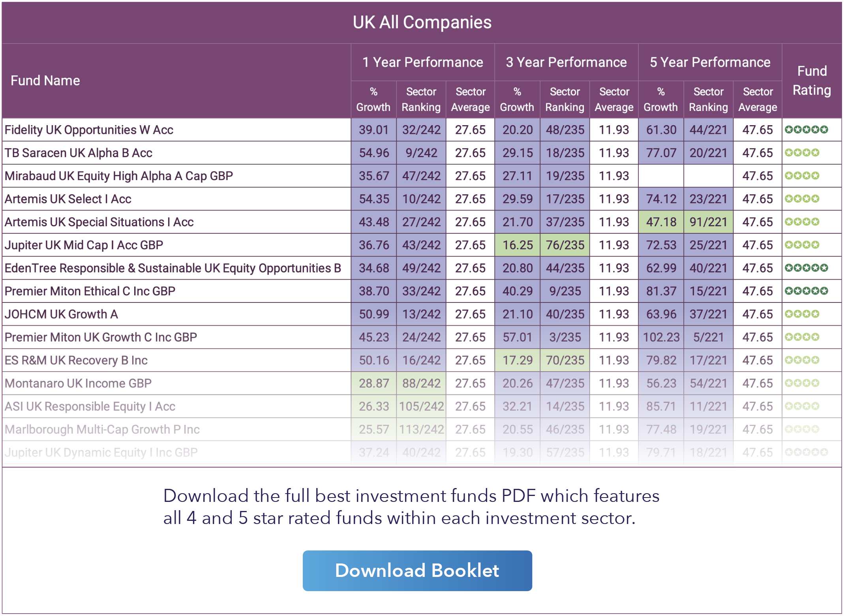This screenshot has height=616, width=844.
Task: Click the star rating for Mirabaud UK Equity High Alpha
Action: pyautogui.click(x=802, y=176)
